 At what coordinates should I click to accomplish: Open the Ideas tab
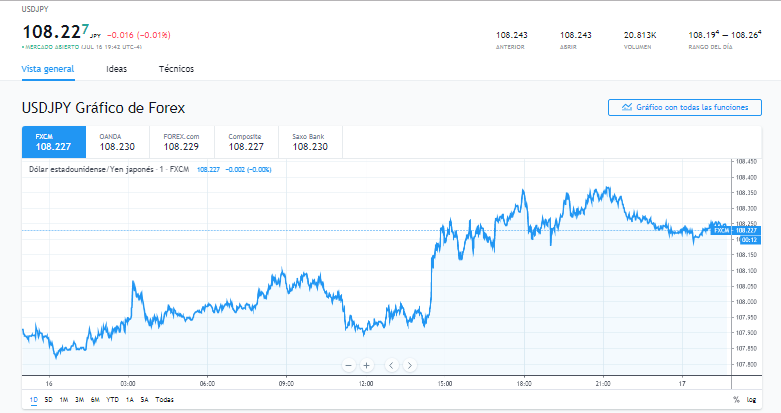click(117, 69)
